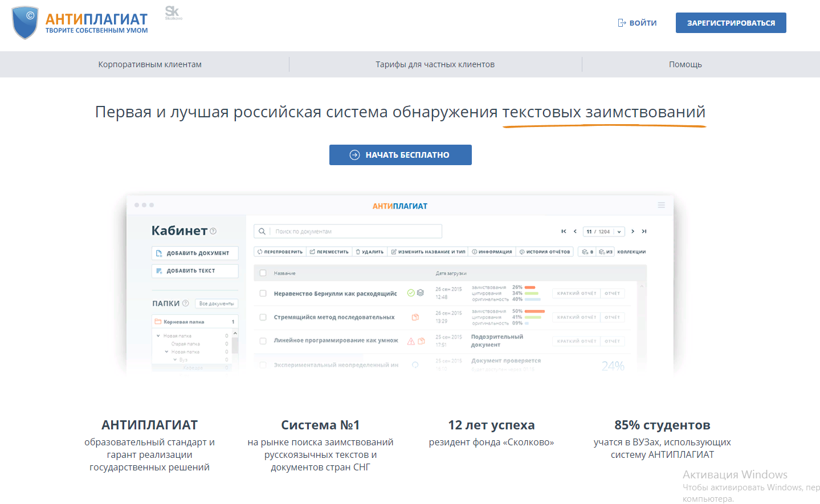Open the page number dropdown 11 / 1204
This screenshot has height=504, width=820.
click(603, 231)
